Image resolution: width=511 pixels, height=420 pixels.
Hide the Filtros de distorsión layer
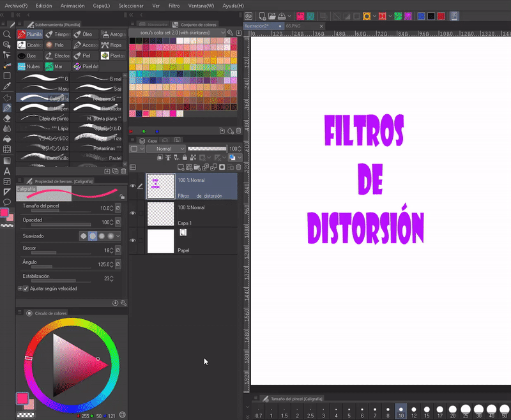coord(133,186)
